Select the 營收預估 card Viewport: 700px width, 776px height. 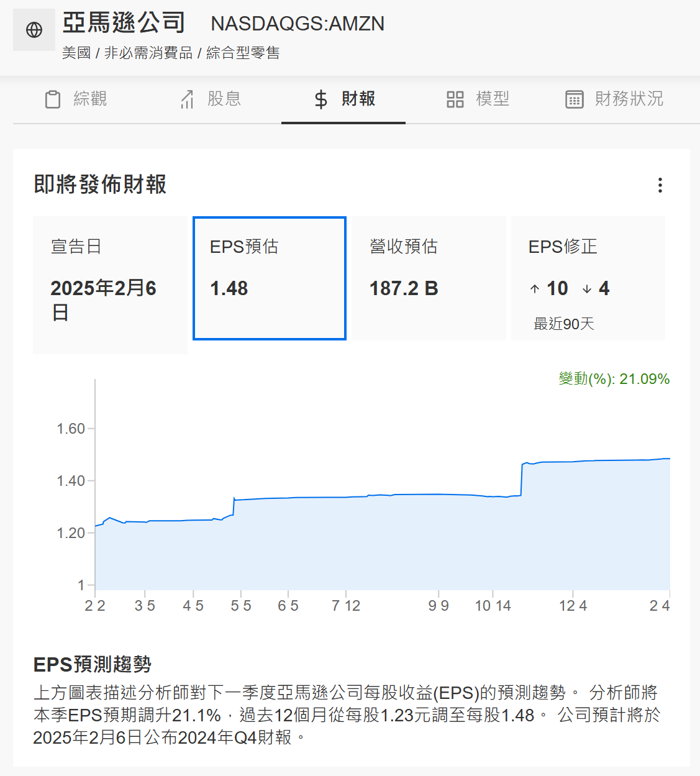point(429,278)
